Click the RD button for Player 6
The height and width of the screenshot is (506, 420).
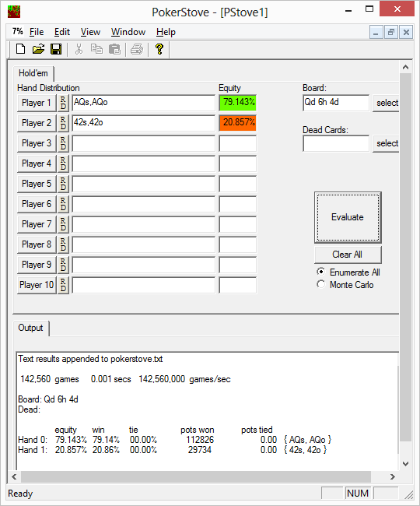63,204
